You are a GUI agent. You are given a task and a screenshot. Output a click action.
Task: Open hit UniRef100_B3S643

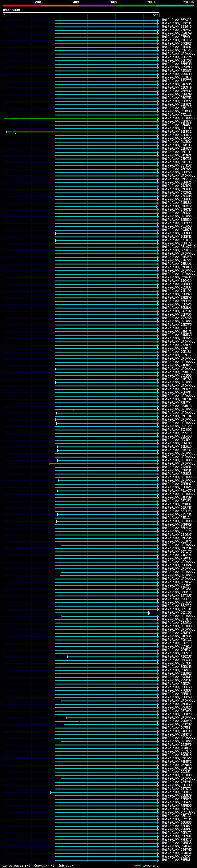coord(177,26)
